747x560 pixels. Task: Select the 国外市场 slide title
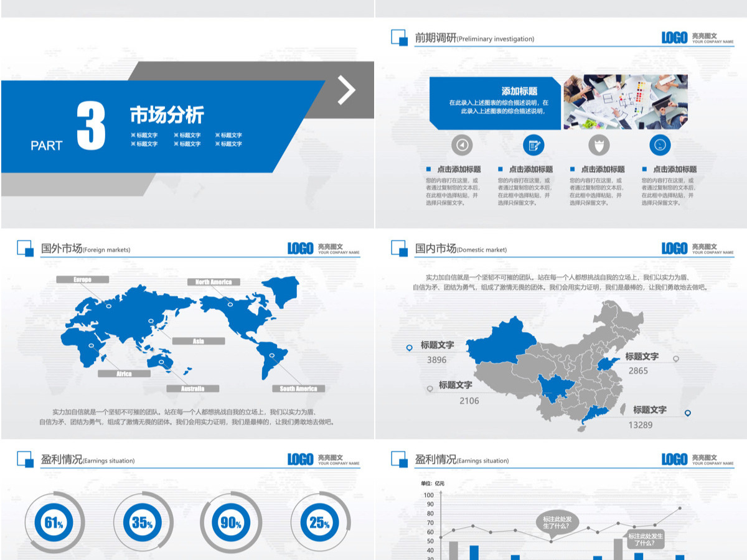coord(62,248)
